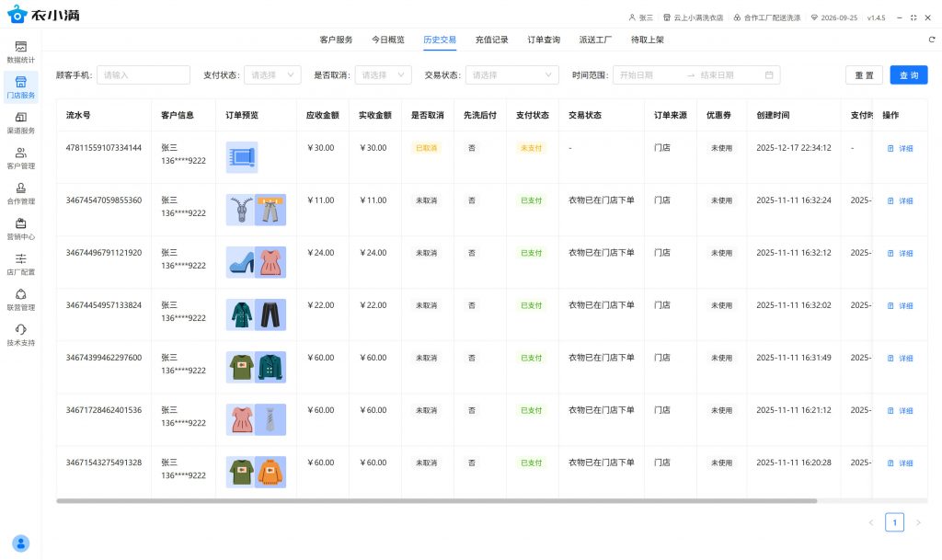Open the 是否取消 dropdown
The width and height of the screenshot is (942, 560).
coord(384,75)
